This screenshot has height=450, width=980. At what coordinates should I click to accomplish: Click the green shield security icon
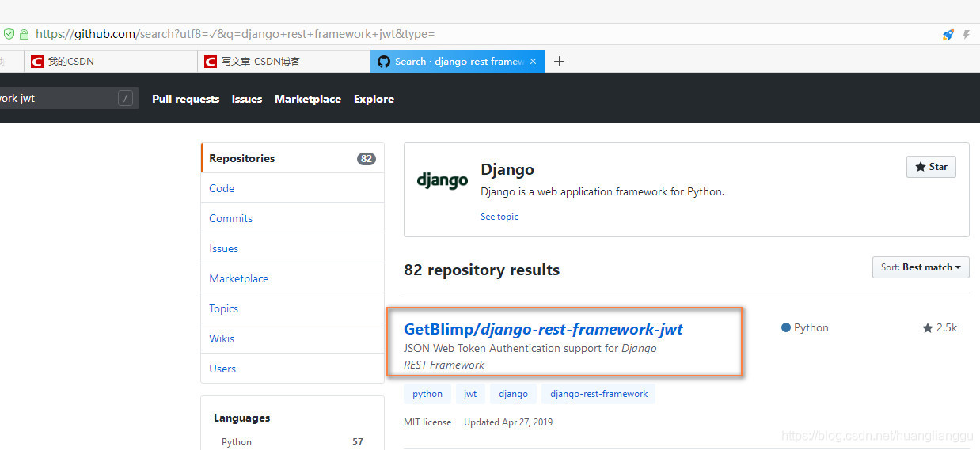[9, 34]
